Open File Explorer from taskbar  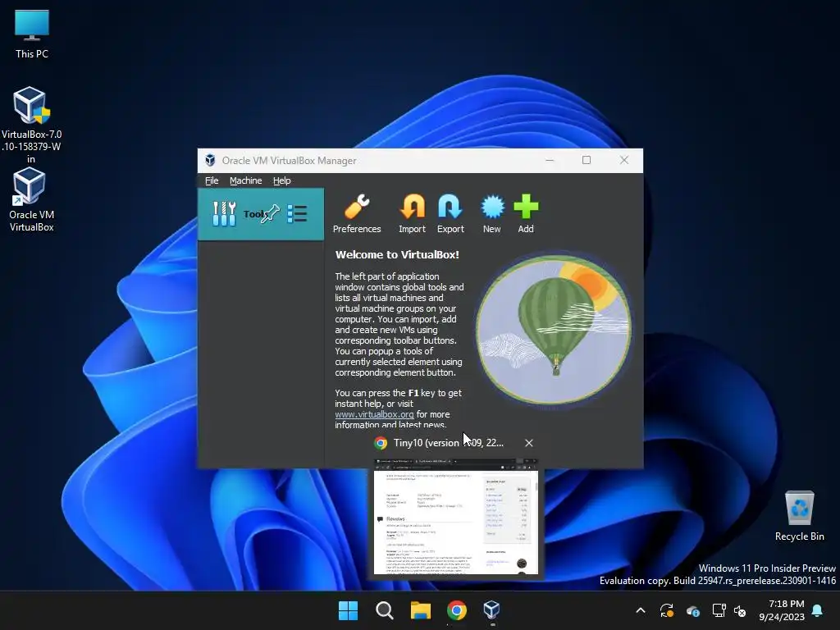coord(421,610)
